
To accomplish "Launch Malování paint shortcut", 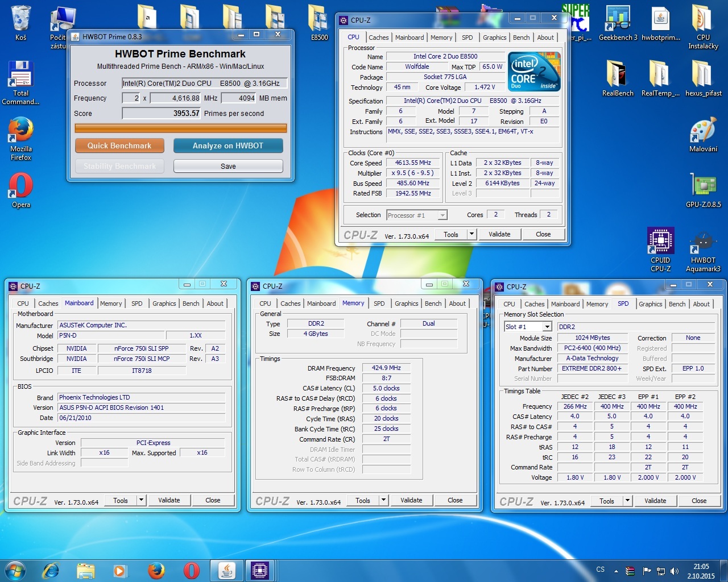I will pyautogui.click(x=703, y=134).
